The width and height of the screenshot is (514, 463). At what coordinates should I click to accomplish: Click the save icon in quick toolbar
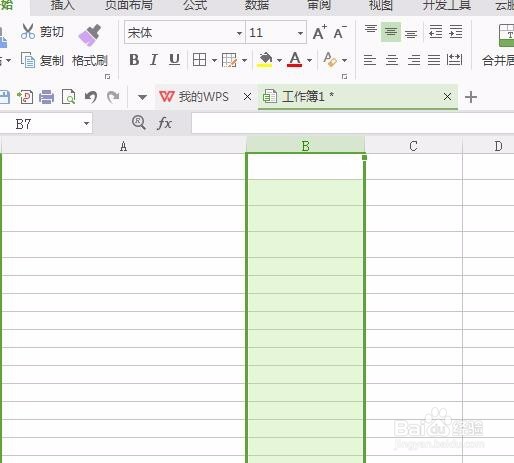(x=5, y=97)
